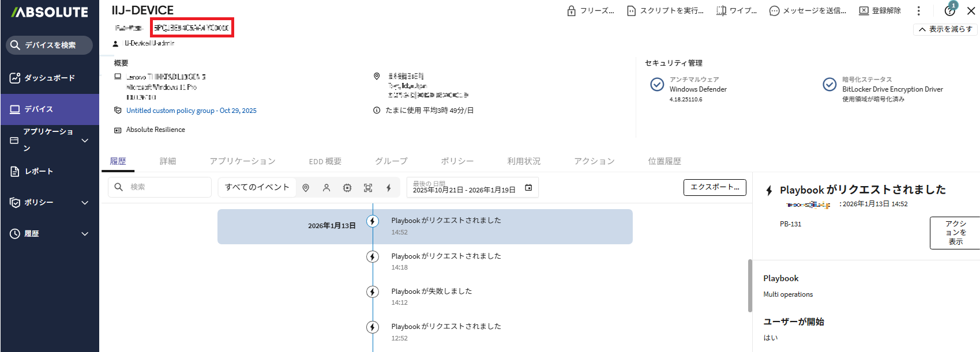Filter events by location pin icon
The height and width of the screenshot is (352, 980).
tap(306, 188)
